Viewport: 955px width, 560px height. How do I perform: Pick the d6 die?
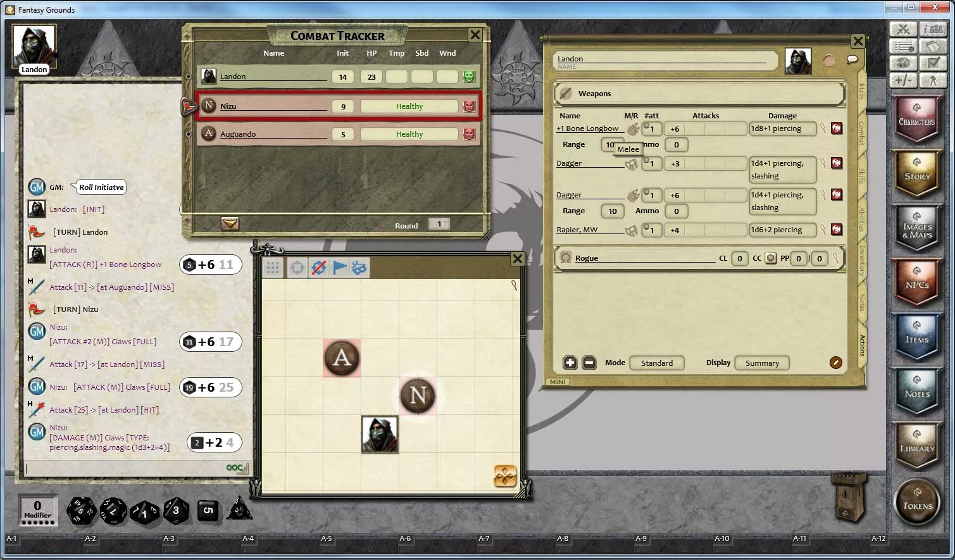208,511
